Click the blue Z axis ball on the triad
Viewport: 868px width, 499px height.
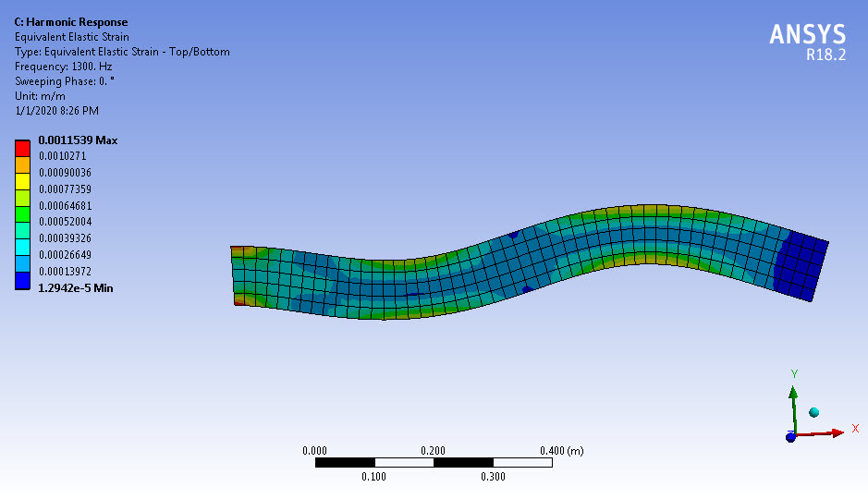[x=790, y=438]
